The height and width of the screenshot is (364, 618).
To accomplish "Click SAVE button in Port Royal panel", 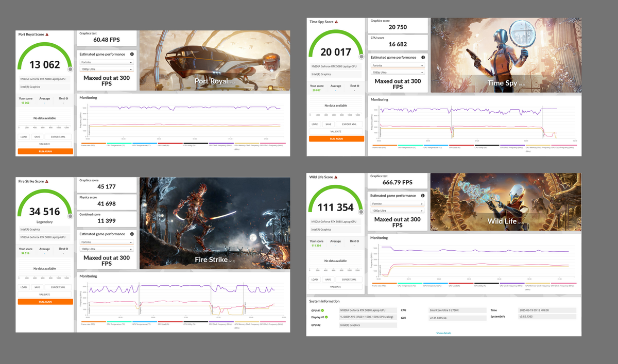I will click(38, 137).
